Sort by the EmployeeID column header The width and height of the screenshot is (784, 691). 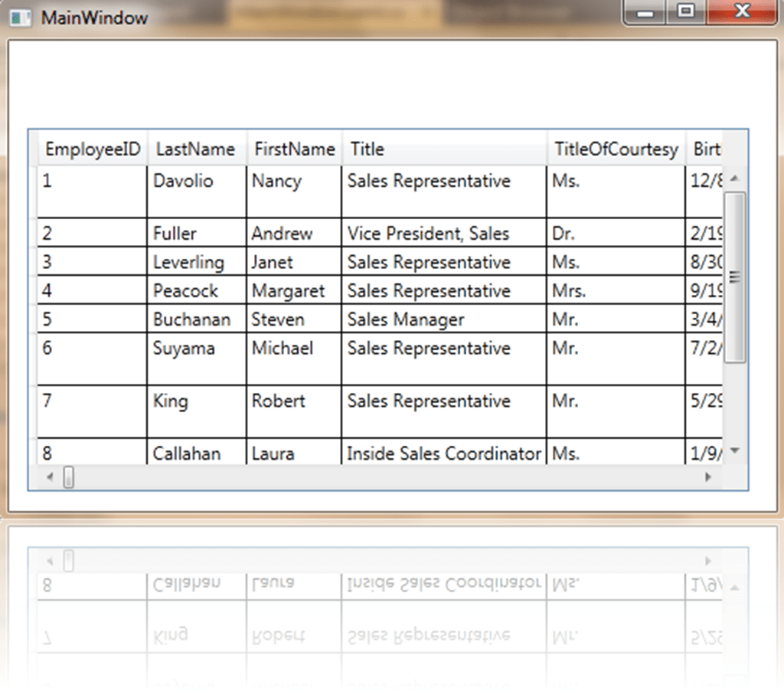pyautogui.click(x=93, y=149)
